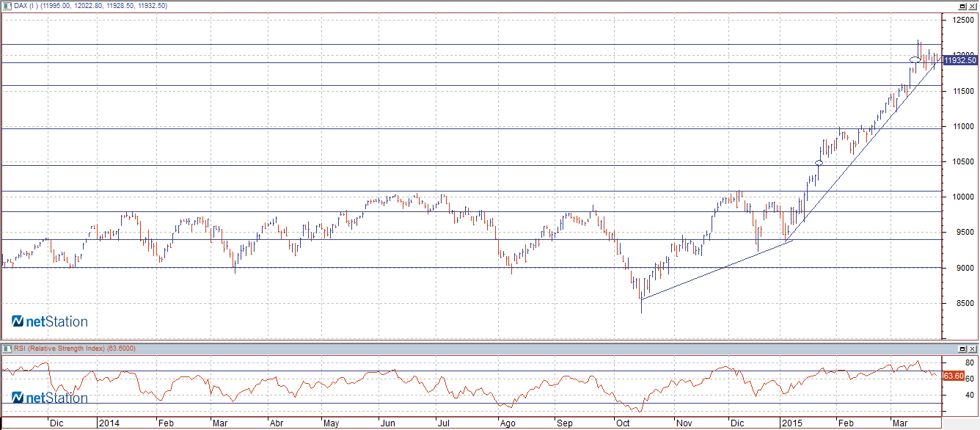Close the DAX chart panel
Viewport: 980px width, 430px height.
(971, 6)
